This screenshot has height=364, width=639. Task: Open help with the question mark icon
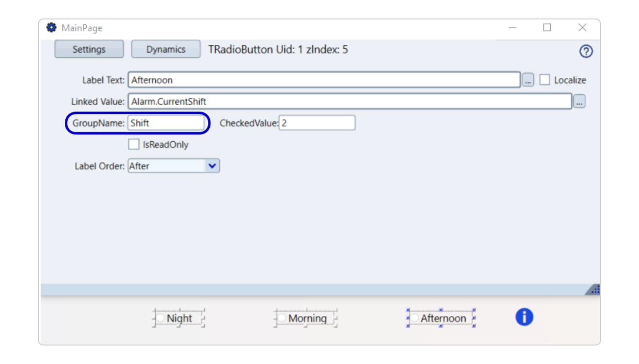coord(586,52)
